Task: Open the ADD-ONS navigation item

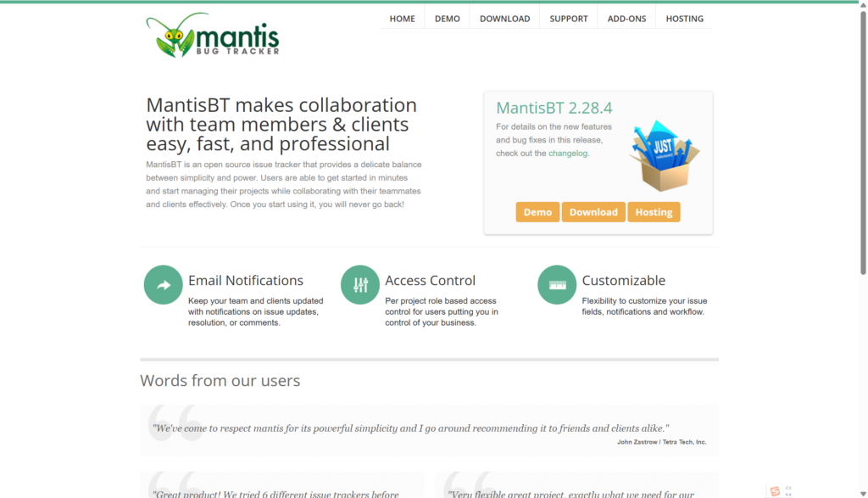Action: [x=626, y=19]
